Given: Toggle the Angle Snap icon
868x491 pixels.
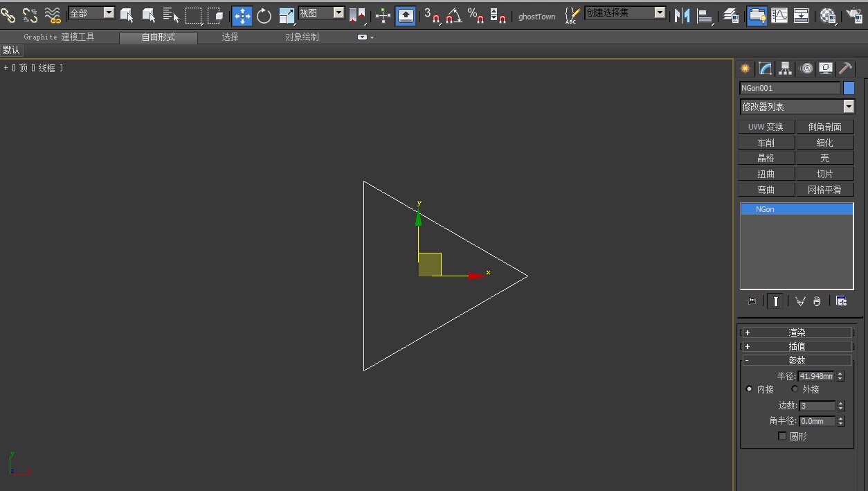Looking at the screenshot, I should (454, 15).
